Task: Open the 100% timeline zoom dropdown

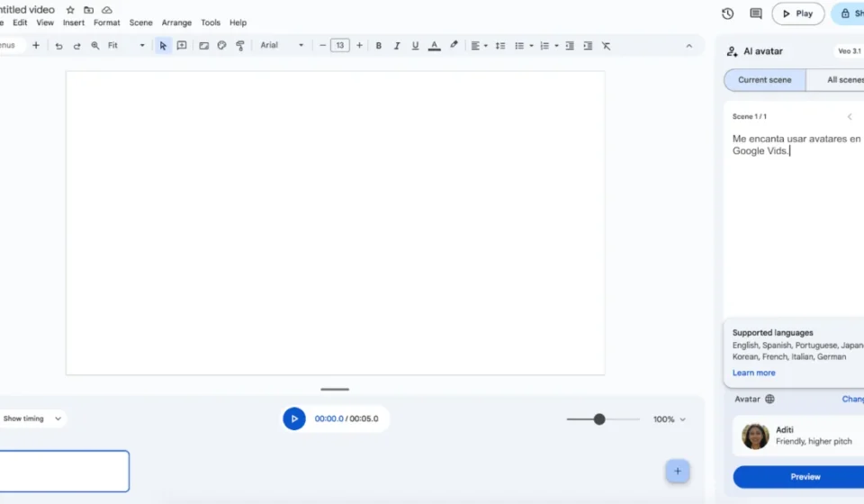Action: [670, 419]
